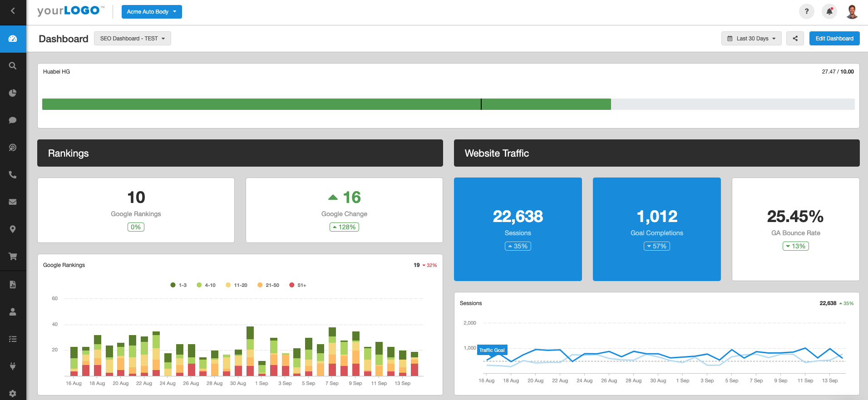
Task: Open the pie chart analytics icon in sidebar
Action: [x=13, y=93]
